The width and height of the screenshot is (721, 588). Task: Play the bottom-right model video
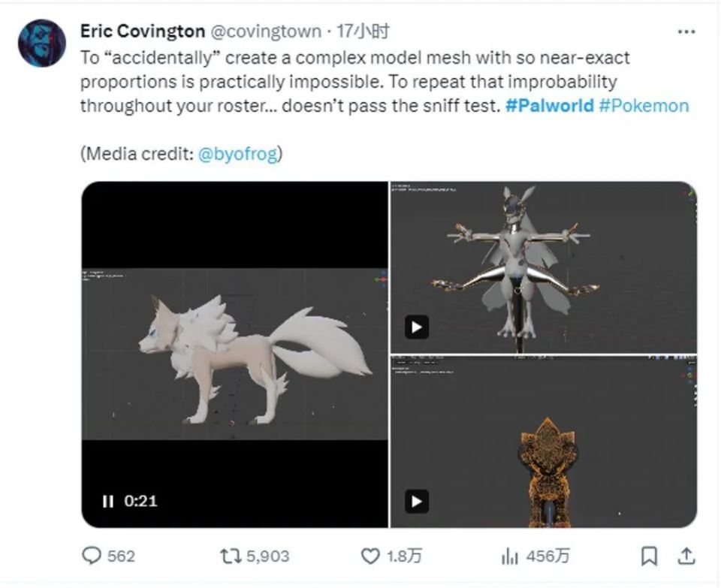(417, 501)
